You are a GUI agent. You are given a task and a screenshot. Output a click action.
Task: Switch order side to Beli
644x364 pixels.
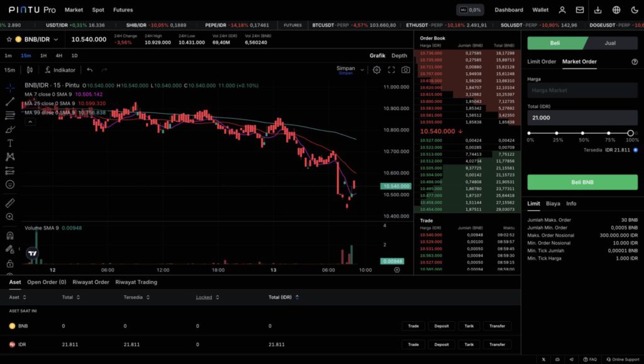556,43
